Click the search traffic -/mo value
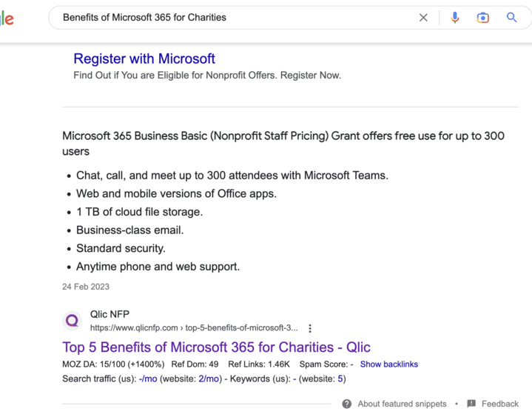 click(x=148, y=379)
